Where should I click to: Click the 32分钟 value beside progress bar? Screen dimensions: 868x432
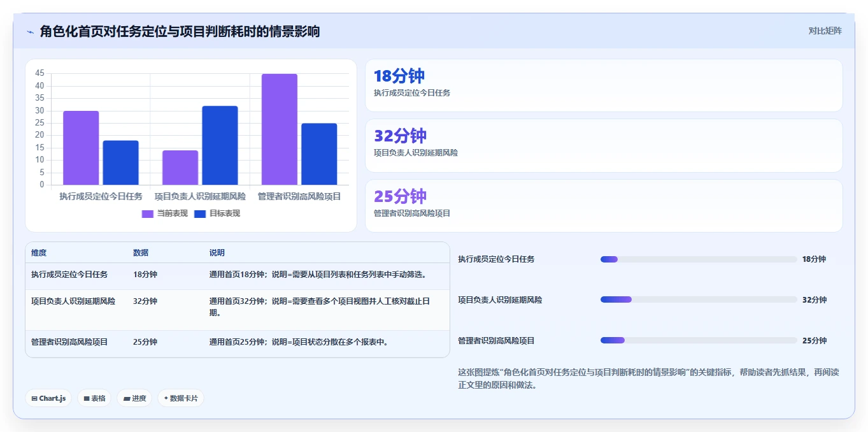[x=815, y=299]
